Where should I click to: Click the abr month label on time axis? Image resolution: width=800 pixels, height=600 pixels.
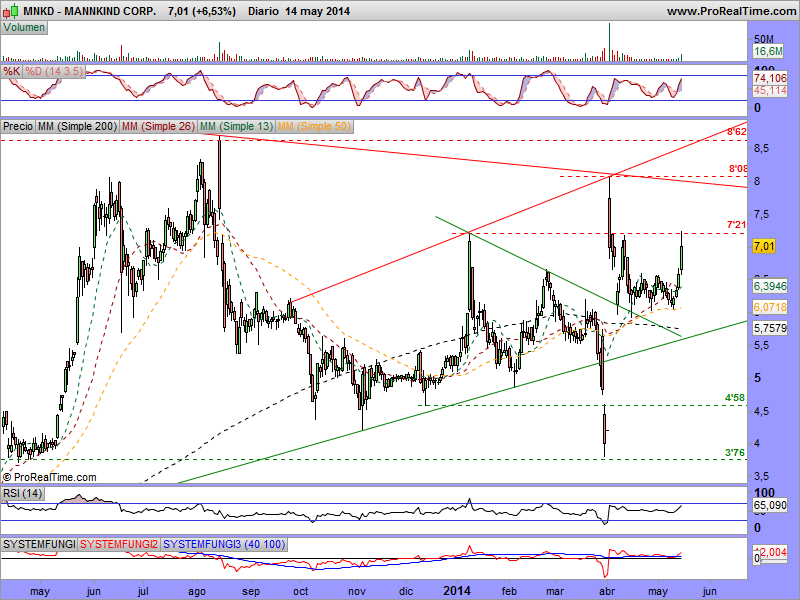click(607, 591)
